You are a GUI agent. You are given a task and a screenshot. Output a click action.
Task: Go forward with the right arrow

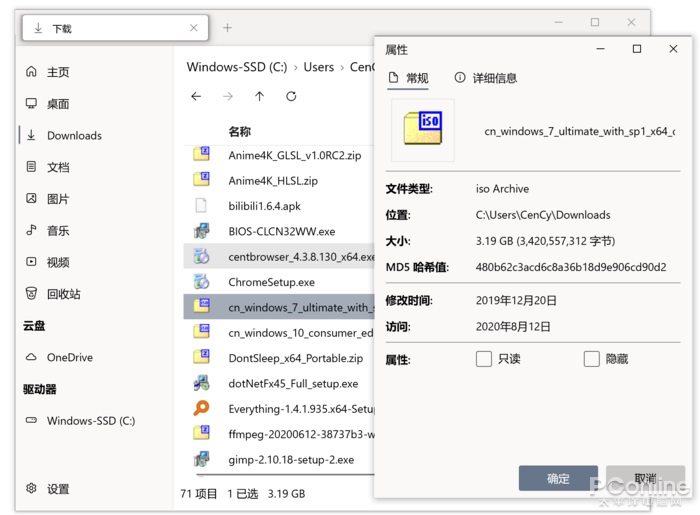coord(228,96)
